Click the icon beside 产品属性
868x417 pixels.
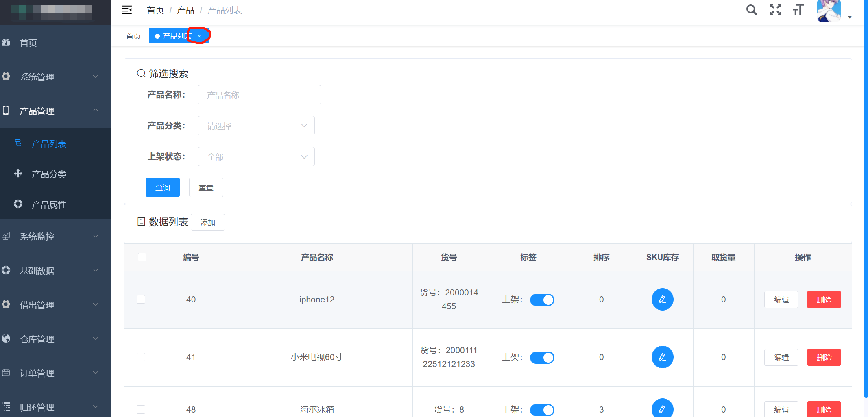click(18, 204)
